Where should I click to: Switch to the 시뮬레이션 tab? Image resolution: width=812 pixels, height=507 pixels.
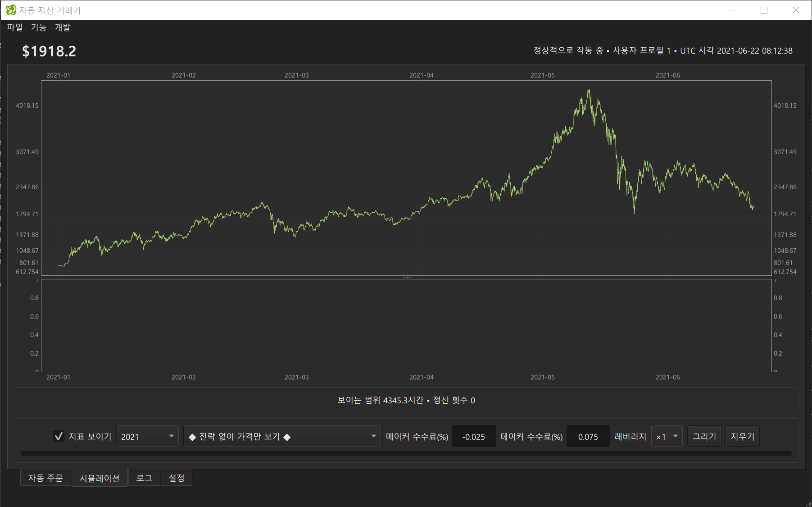pyautogui.click(x=100, y=478)
